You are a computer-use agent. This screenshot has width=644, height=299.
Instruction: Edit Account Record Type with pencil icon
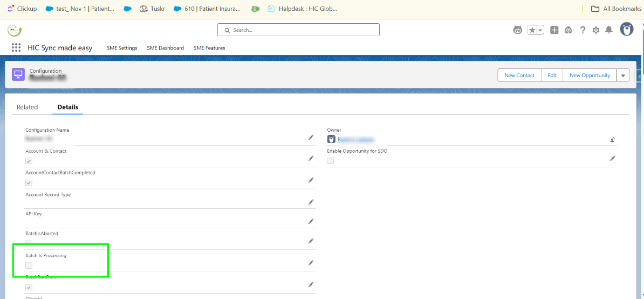click(311, 202)
